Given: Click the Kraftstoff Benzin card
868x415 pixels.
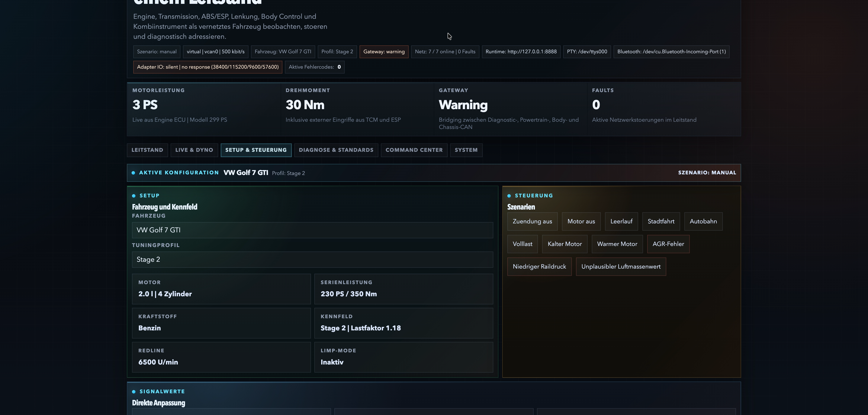Looking at the screenshot, I should click(221, 323).
